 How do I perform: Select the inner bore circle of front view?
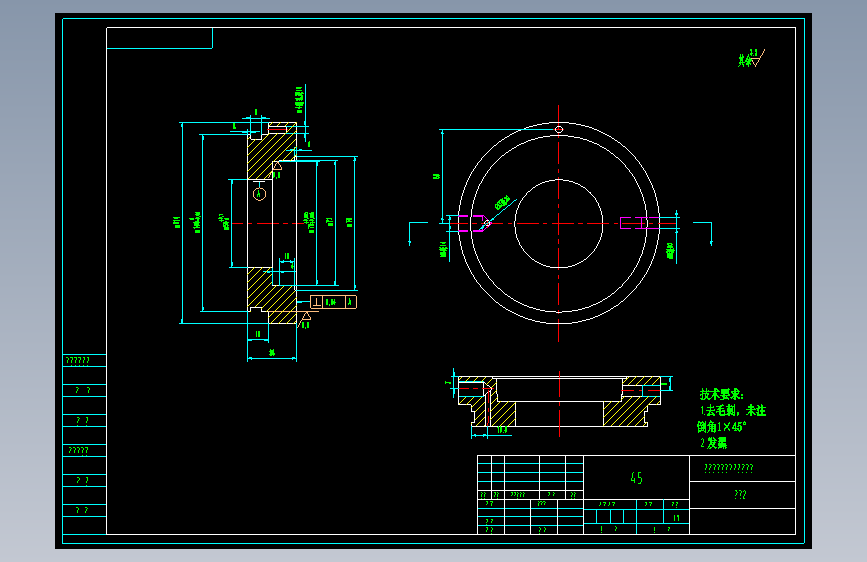[558, 223]
